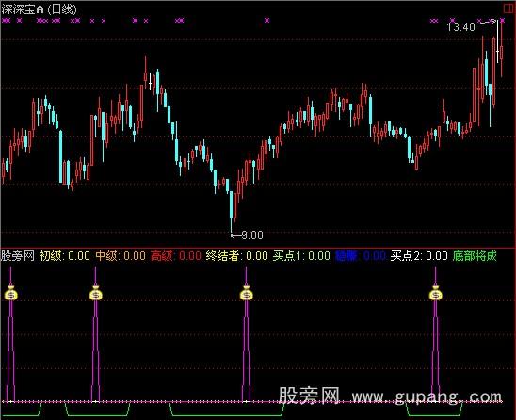This screenshot has width=516, height=420.
Task: Click the lone purple star marker in the middle of the top row
Action: 266,21
